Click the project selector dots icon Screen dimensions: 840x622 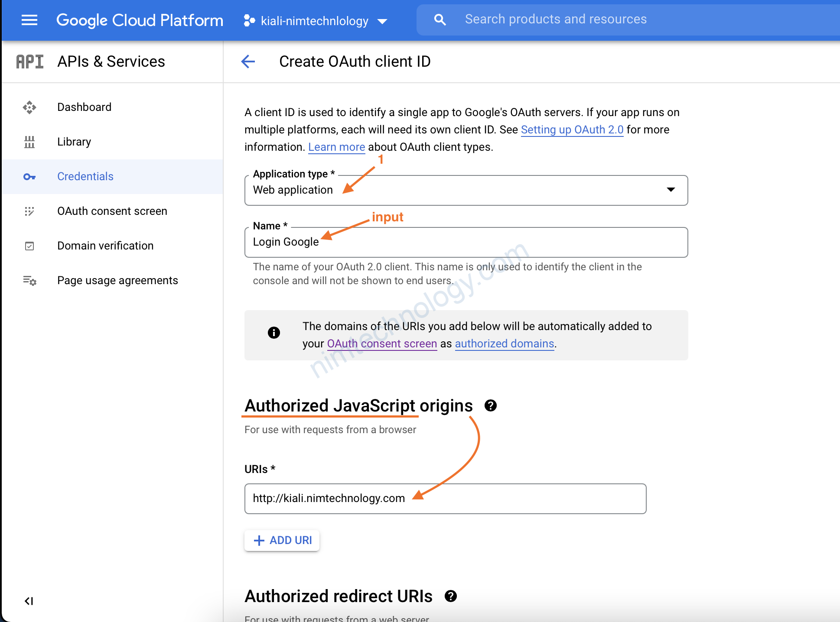point(249,21)
